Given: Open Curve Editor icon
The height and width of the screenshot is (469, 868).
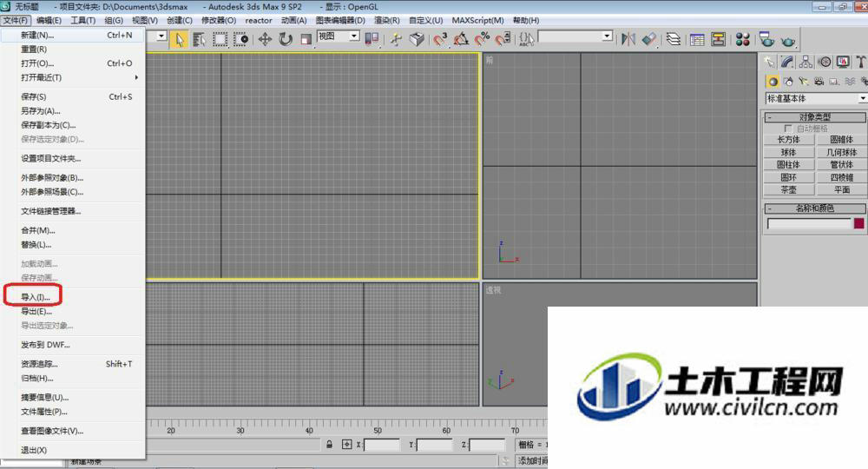Looking at the screenshot, I should point(698,40).
